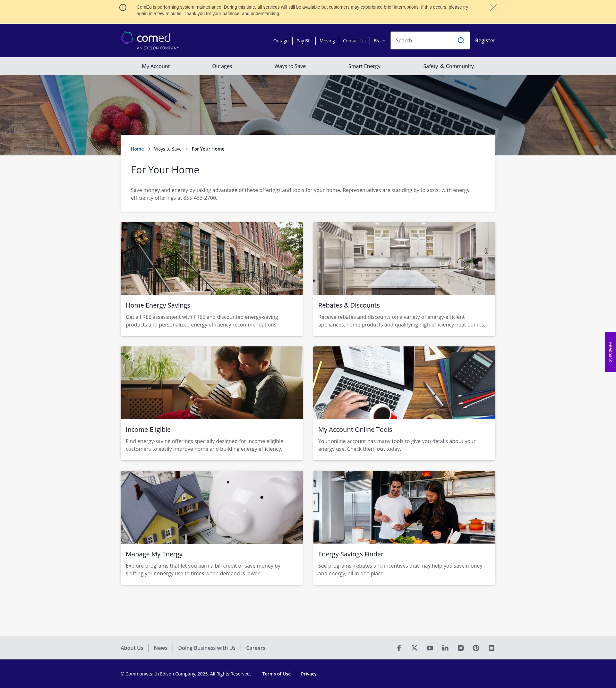Viewport: 616px width, 688px height.
Task: Open the My Account menu
Action: (156, 66)
